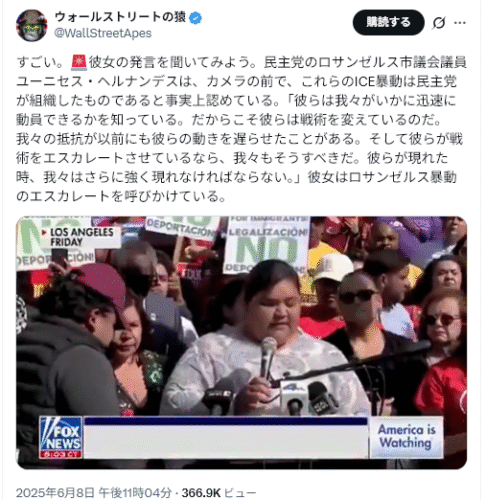Click display name ウォールストリートの猿
The image size is (486, 500).
click(120, 17)
